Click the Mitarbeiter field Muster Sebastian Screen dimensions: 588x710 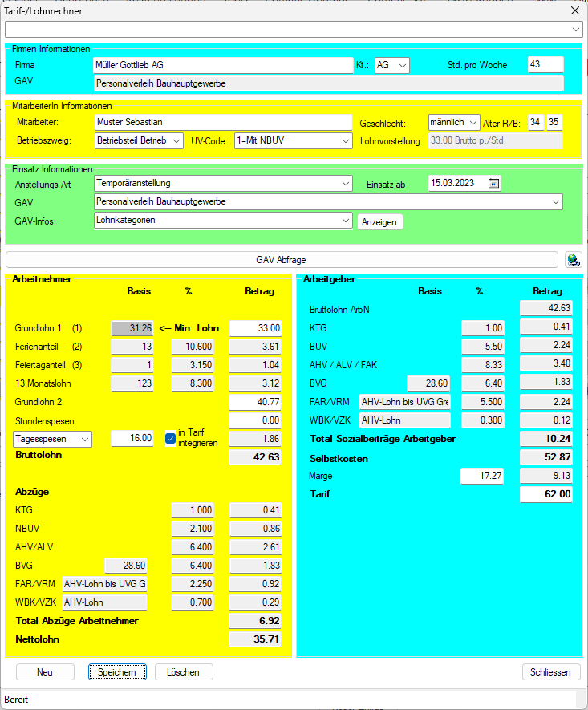(224, 122)
